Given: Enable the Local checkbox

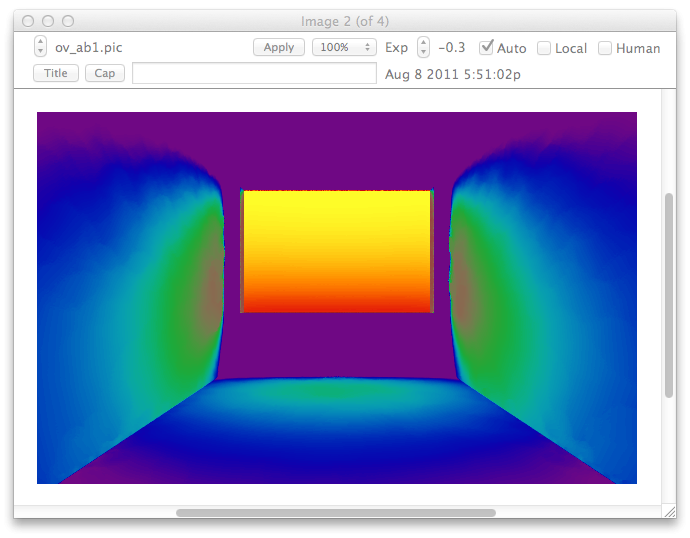Looking at the screenshot, I should [544, 48].
